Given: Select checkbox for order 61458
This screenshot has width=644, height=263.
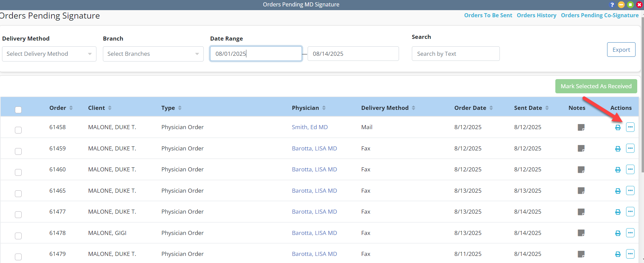Looking at the screenshot, I should click(18, 130).
